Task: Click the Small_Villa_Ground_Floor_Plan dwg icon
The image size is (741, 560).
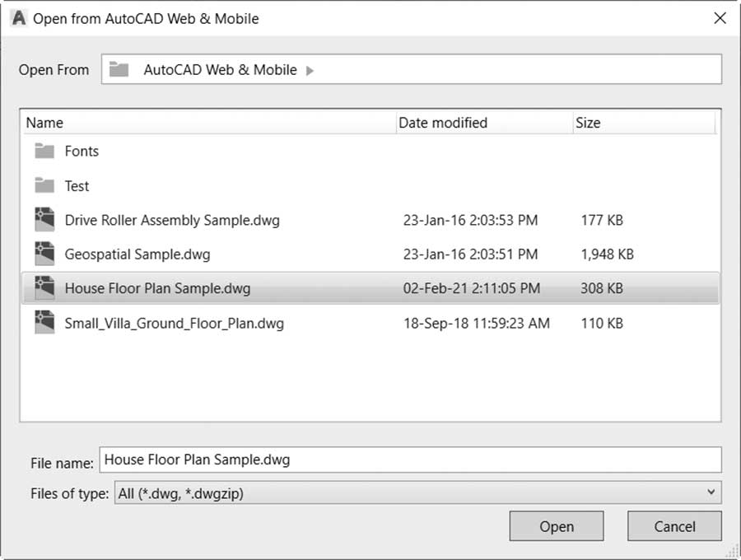Action: click(x=44, y=322)
